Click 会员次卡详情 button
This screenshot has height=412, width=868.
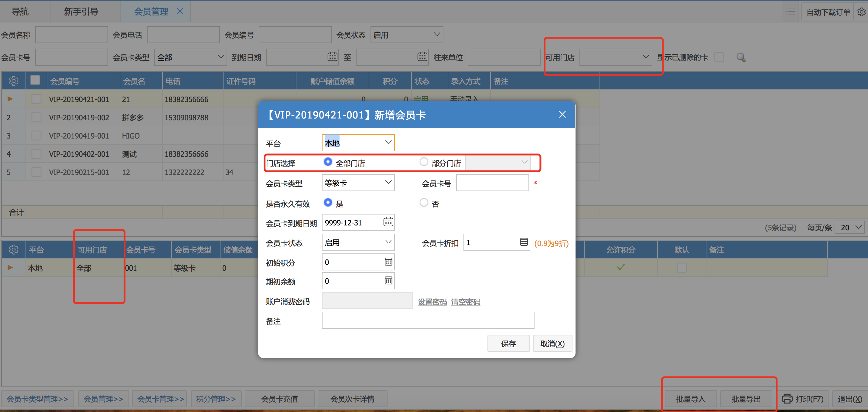pyautogui.click(x=352, y=399)
